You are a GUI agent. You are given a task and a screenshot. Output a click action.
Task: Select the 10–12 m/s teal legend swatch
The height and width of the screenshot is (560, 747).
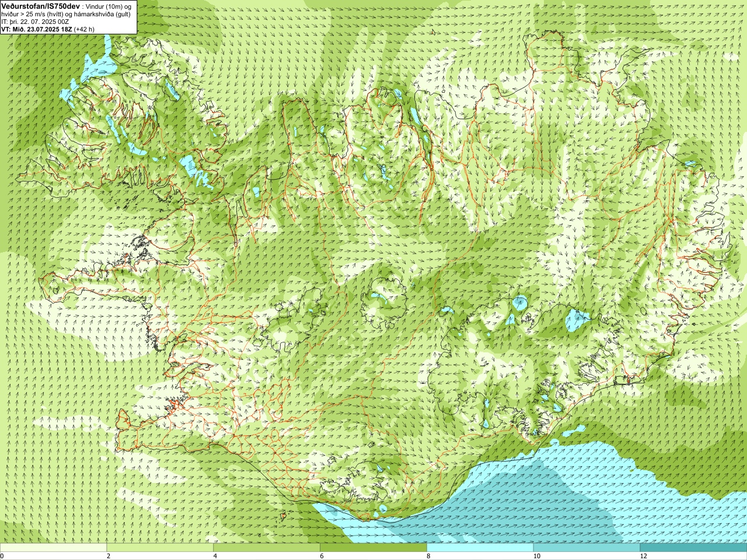tap(587, 548)
